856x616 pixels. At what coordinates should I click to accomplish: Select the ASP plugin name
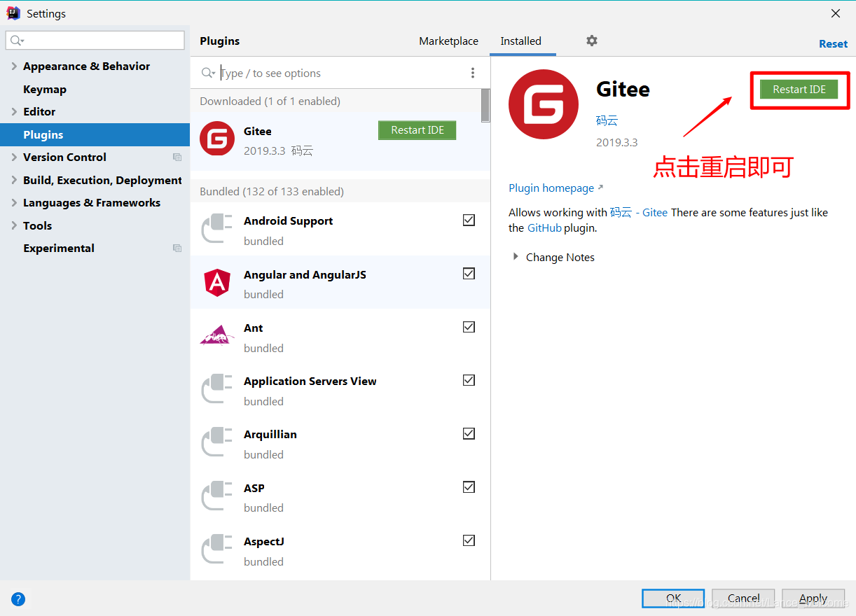point(254,489)
